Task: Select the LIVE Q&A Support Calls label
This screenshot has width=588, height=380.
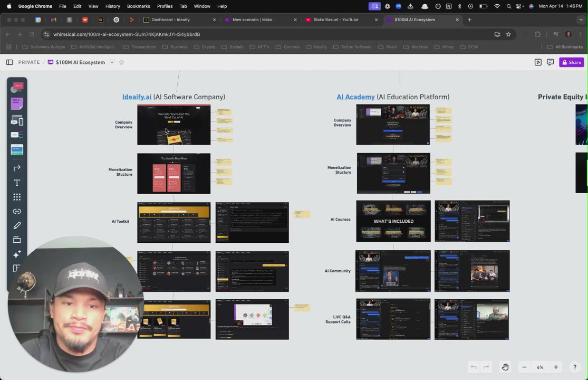Action: (338, 319)
